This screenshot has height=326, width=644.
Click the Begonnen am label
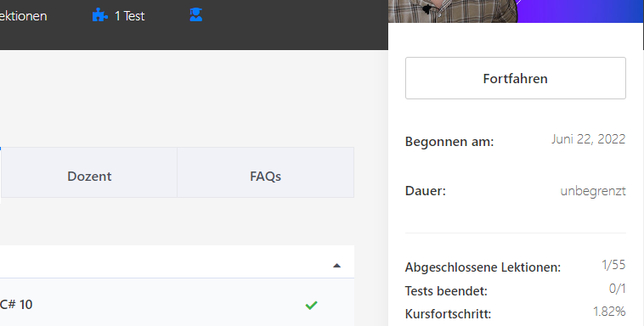coord(449,142)
